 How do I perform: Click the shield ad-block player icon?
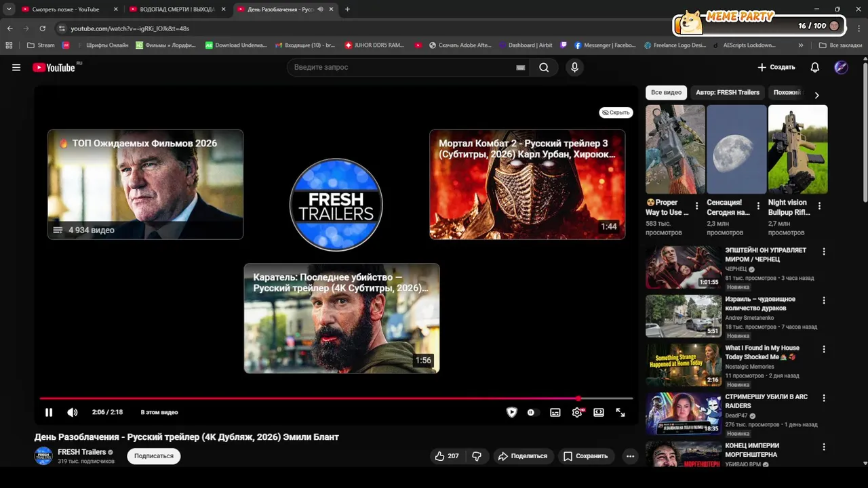click(x=512, y=412)
